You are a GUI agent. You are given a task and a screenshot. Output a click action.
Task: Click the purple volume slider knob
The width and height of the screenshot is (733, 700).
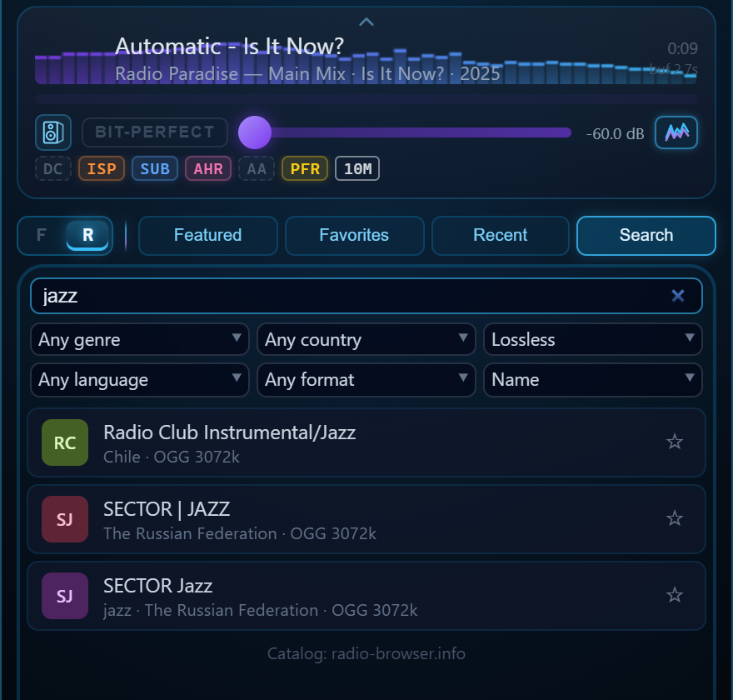(255, 132)
